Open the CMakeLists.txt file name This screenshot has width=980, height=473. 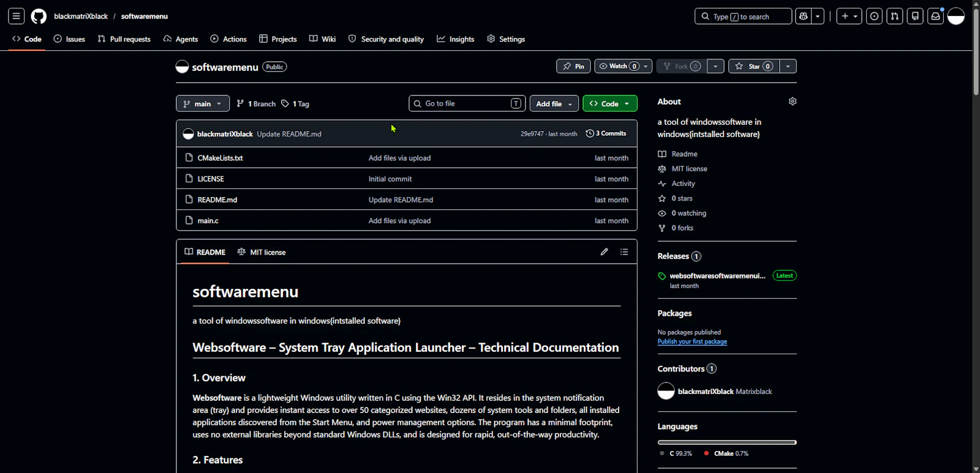(x=220, y=158)
